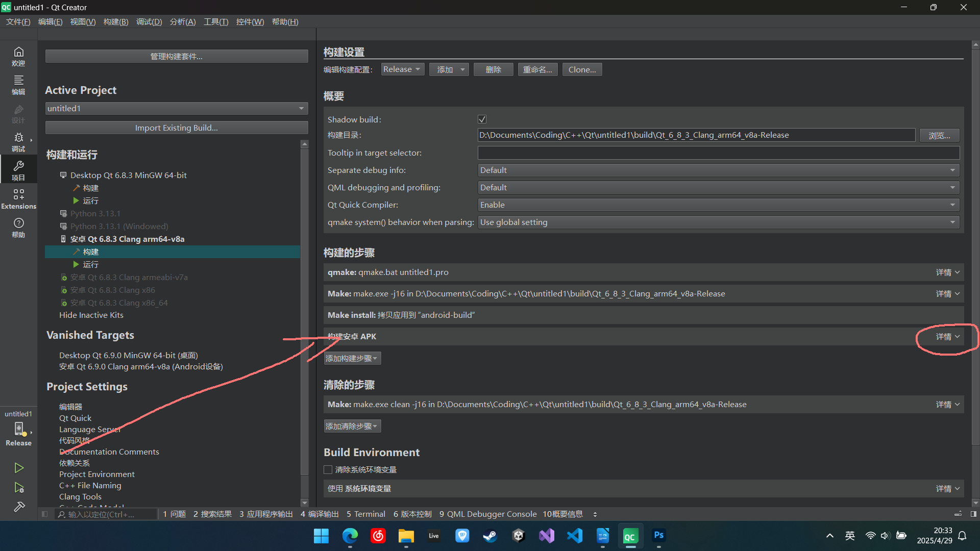Click the Rename (重命名) configuration button
This screenshot has width=980, height=551.
point(537,69)
